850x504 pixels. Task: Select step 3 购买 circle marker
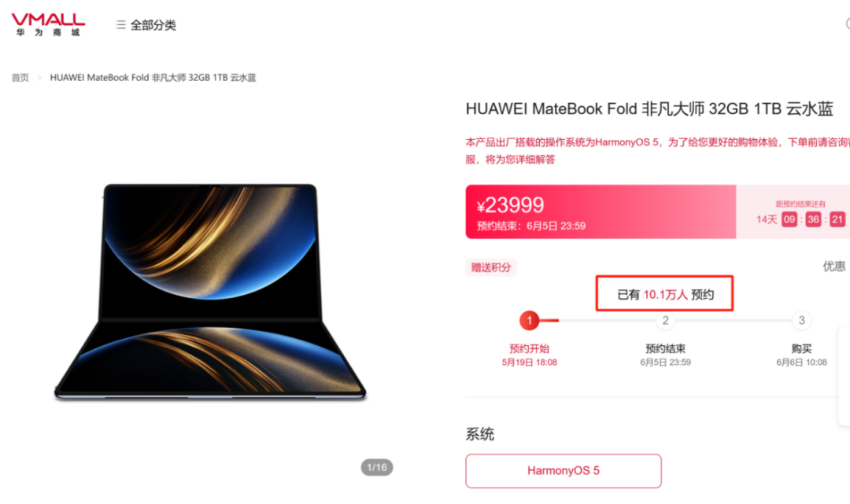click(x=801, y=321)
